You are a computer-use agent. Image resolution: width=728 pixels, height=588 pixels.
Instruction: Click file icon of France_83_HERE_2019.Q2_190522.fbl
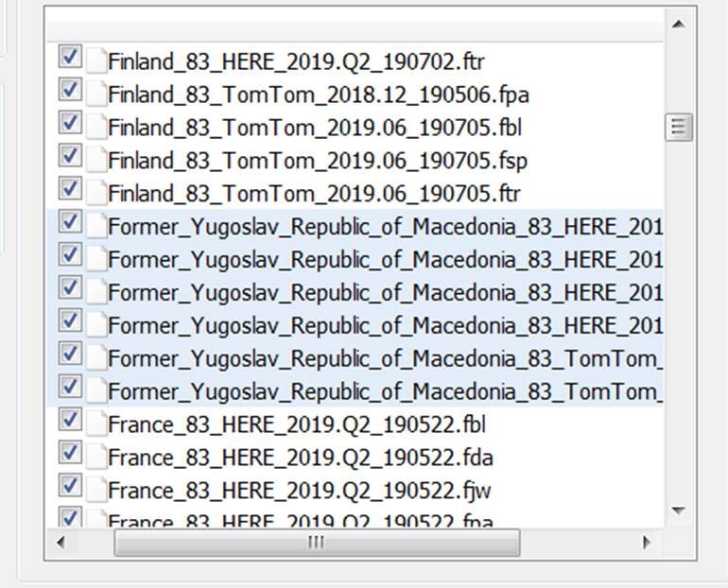pos(95,424)
